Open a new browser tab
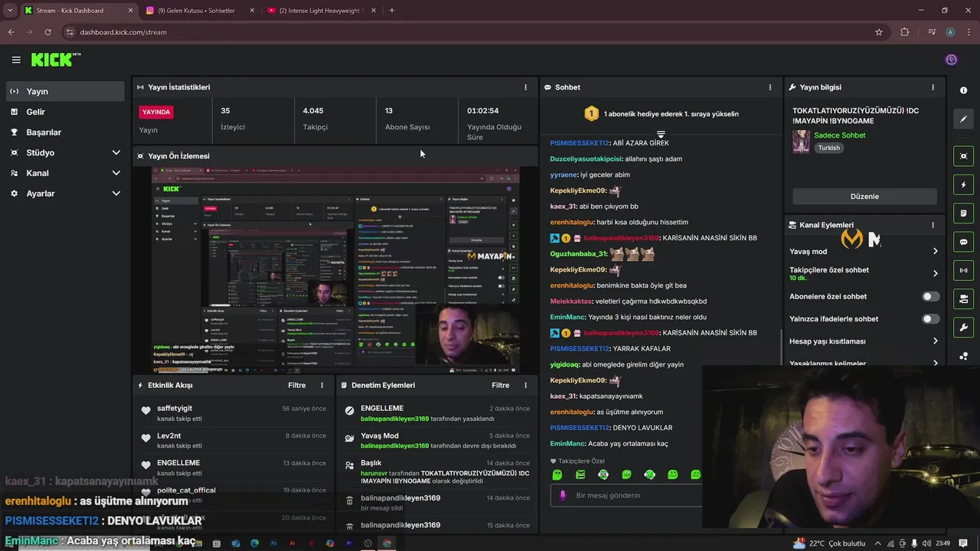This screenshot has width=980, height=551. click(x=392, y=11)
